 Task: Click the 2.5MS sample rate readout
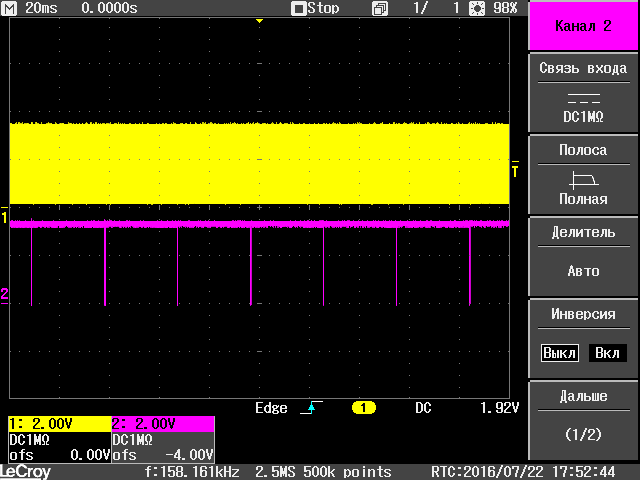tap(275, 472)
